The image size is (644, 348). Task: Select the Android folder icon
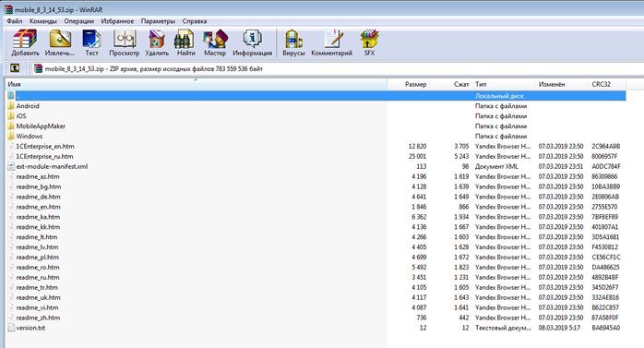pyautogui.click(x=11, y=106)
